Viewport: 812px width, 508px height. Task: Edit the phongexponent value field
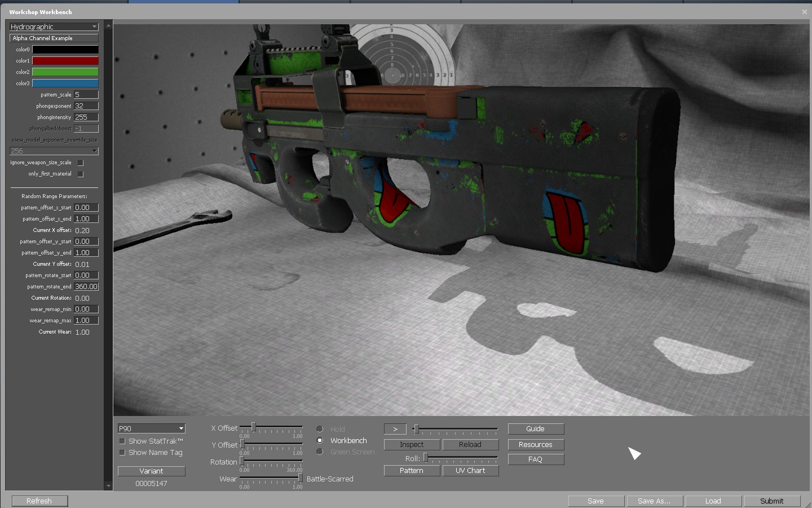pyautogui.click(x=86, y=106)
